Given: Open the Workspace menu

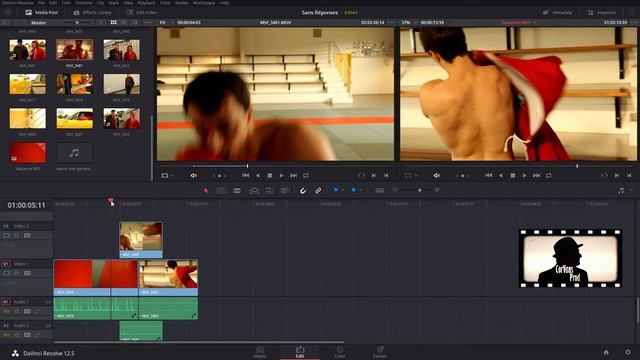Looking at the screenshot, I should point(204,3).
